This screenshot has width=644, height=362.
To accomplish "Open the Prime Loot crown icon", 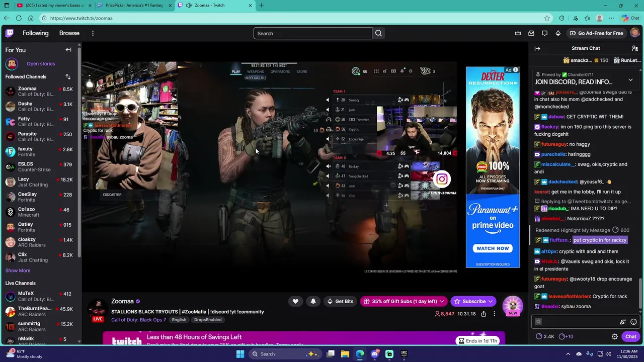I will 518,33.
